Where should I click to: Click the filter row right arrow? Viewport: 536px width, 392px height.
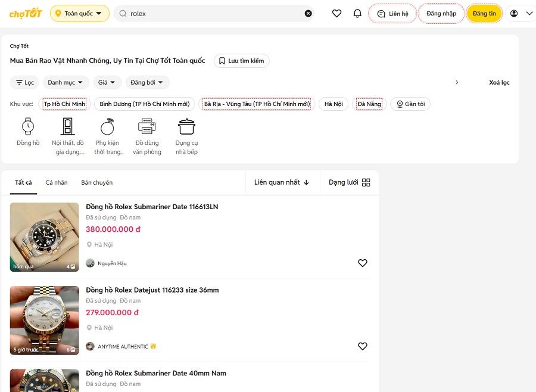pos(457,82)
